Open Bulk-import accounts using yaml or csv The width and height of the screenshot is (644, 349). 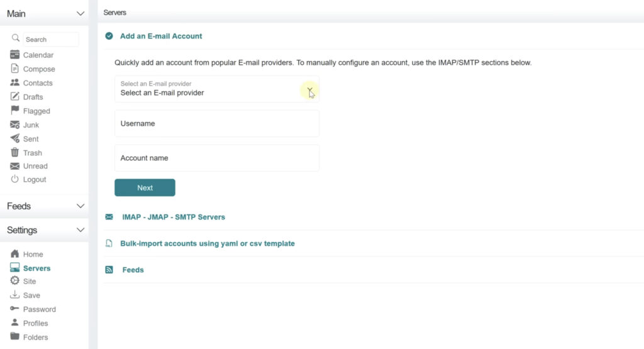tap(207, 243)
